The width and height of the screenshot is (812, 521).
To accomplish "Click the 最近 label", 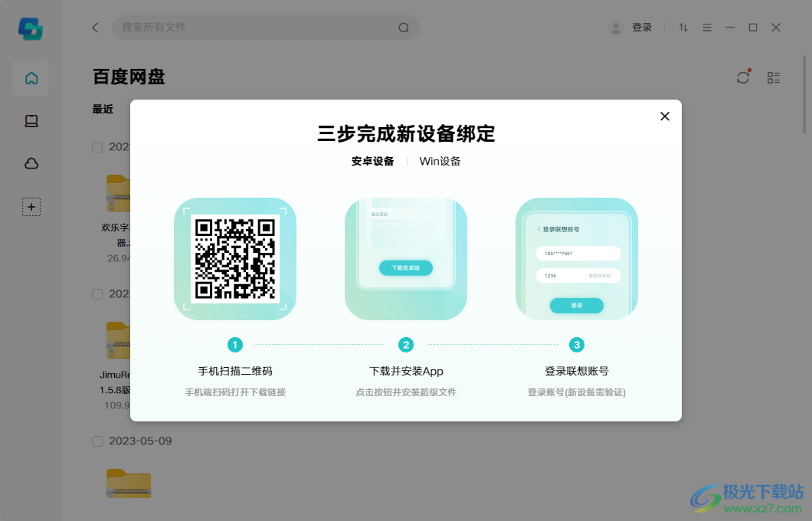I will (x=103, y=110).
